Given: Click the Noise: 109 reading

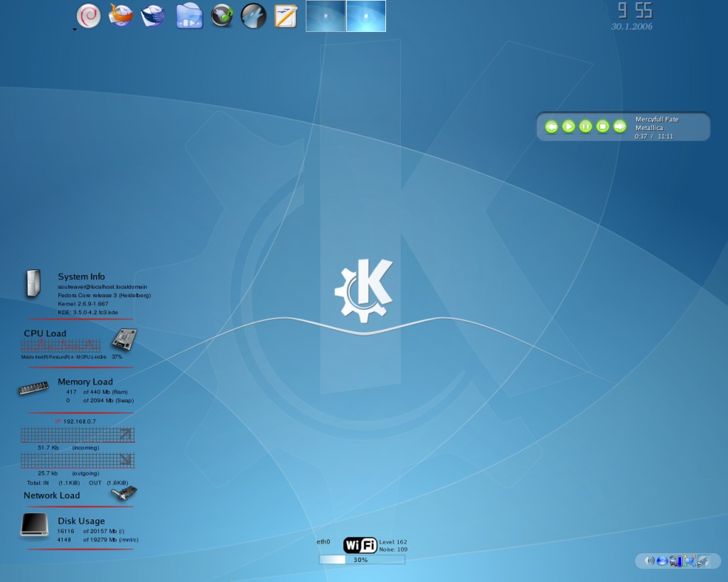Looking at the screenshot, I should coord(393,549).
